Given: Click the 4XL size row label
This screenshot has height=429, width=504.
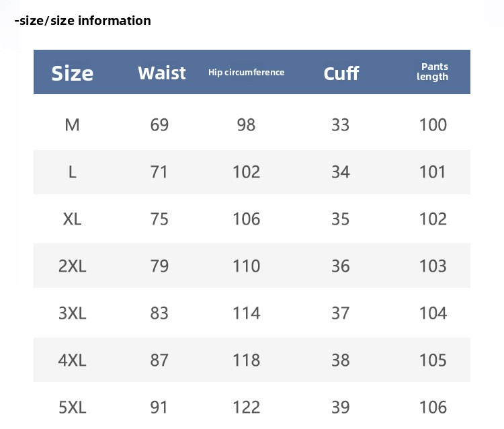Looking at the screenshot, I should click(73, 360).
